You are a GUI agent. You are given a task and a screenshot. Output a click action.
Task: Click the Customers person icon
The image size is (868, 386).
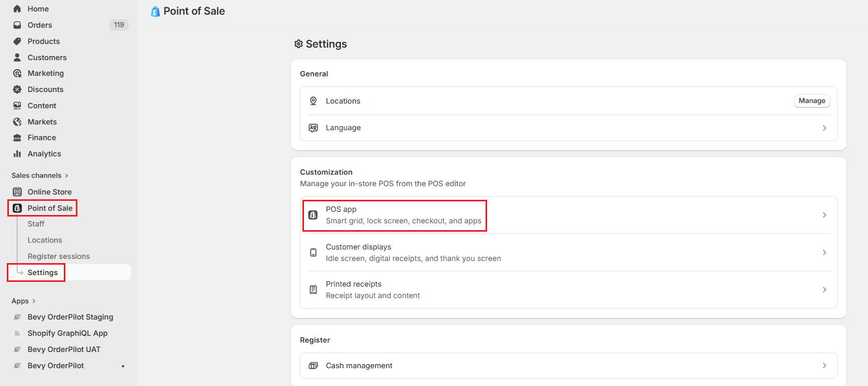click(x=17, y=58)
